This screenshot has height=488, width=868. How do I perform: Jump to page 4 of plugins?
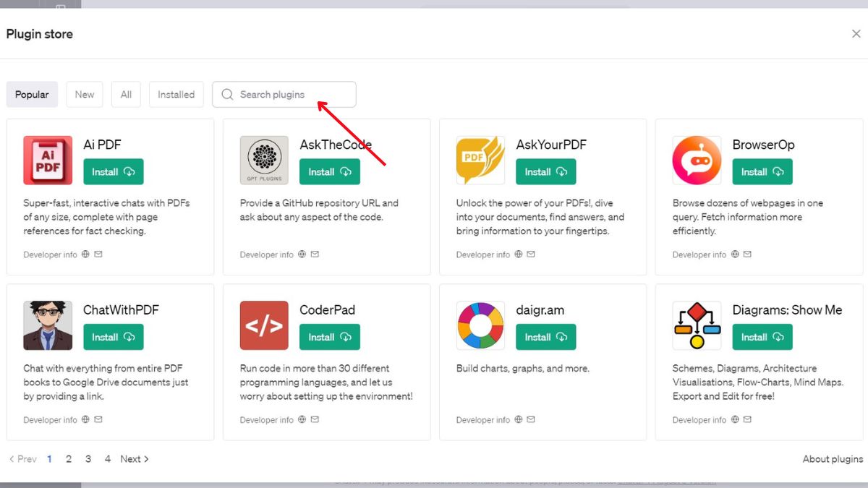pyautogui.click(x=108, y=459)
